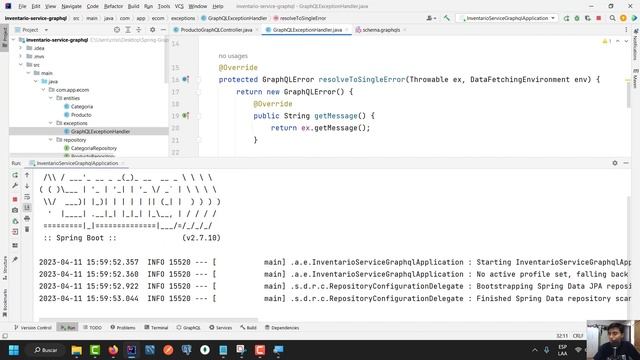Open the Terminal tool window
640x360 pixels.
[x=156, y=327]
